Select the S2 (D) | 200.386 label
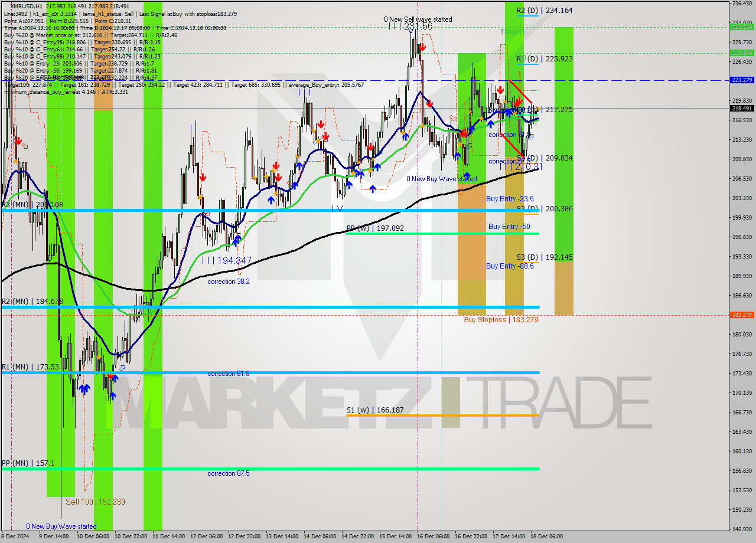 click(545, 209)
